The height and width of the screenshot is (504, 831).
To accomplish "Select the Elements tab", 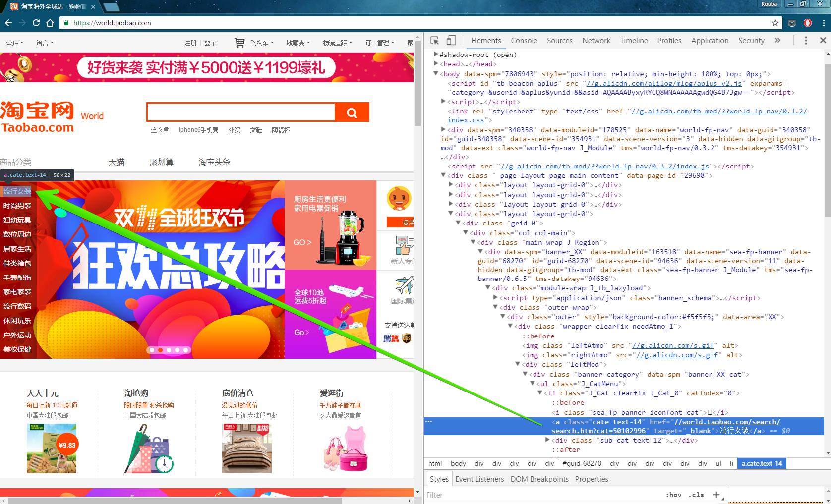I will [486, 41].
